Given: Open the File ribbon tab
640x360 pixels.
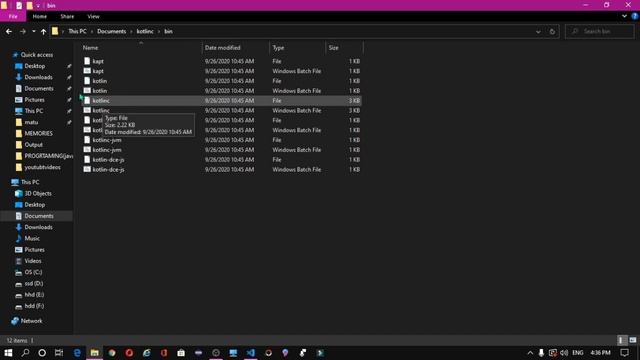Looking at the screenshot, I should tap(13, 16).
